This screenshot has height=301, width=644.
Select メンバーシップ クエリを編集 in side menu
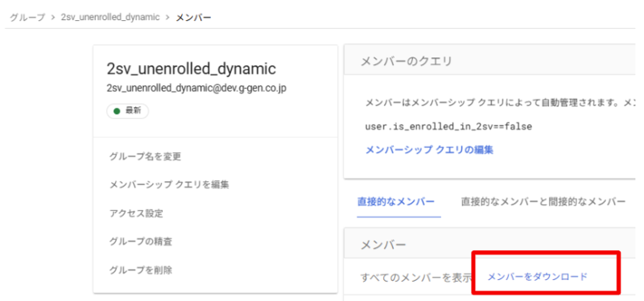point(169,185)
